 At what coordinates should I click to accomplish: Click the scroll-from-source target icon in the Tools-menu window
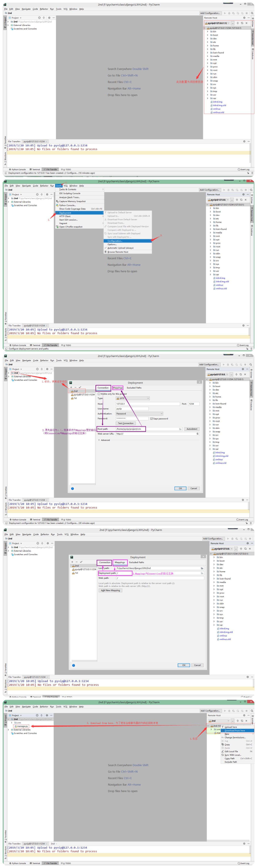pyautogui.click(x=37, y=194)
